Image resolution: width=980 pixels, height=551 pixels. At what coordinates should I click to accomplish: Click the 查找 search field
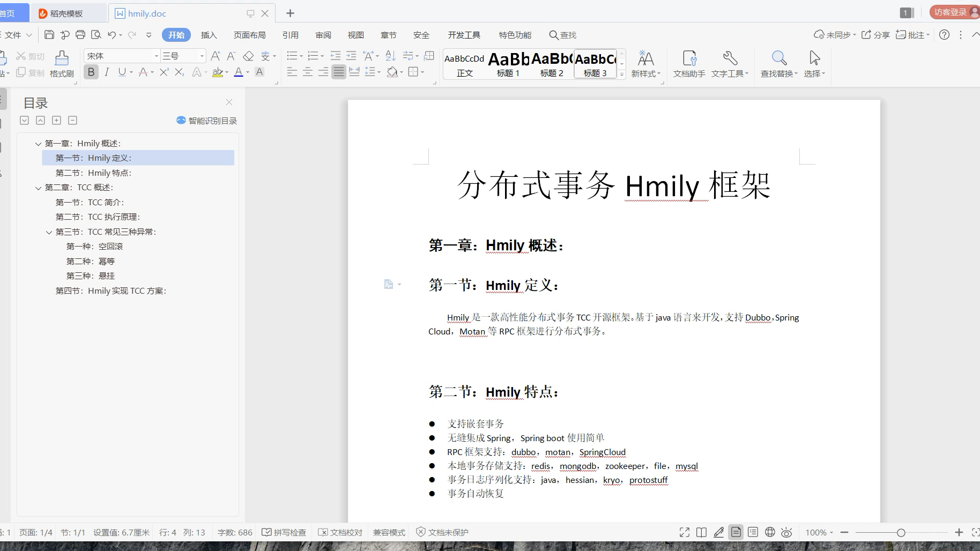(563, 35)
